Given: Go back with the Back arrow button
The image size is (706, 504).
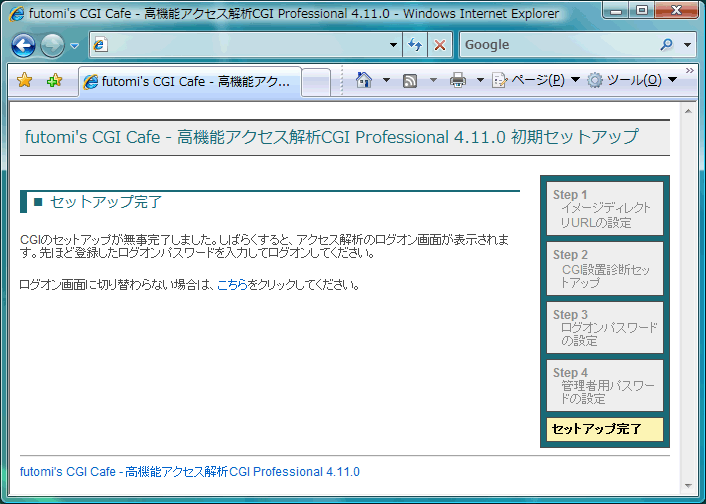Looking at the screenshot, I should click(x=23, y=45).
